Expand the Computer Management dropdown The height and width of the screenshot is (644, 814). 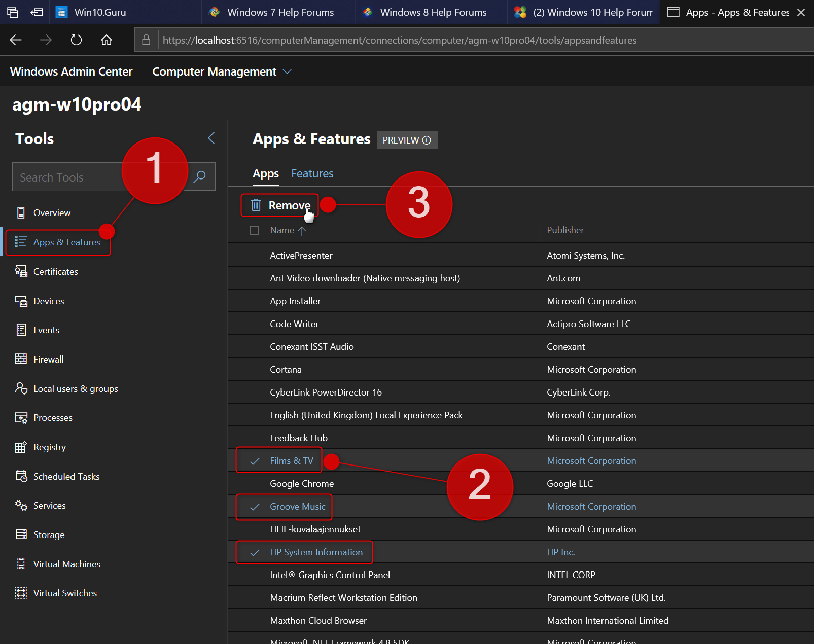(287, 71)
